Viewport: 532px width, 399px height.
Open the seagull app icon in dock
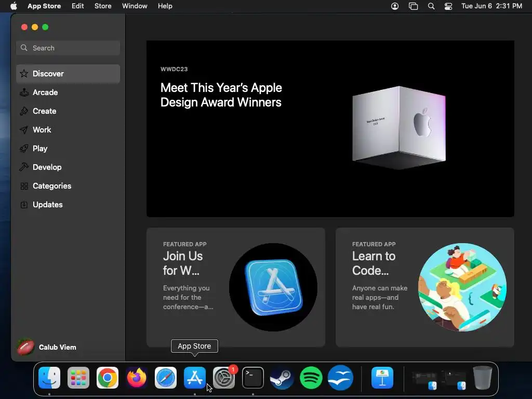pos(340,378)
